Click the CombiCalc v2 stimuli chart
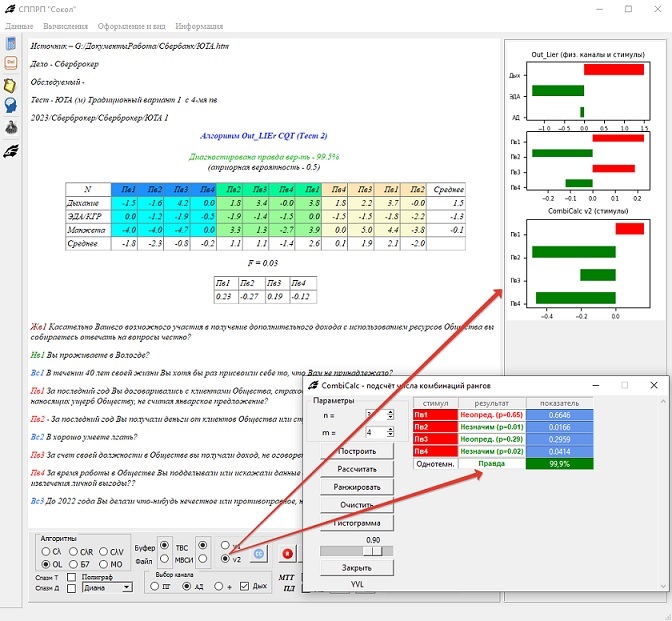The width and height of the screenshot is (672, 621). click(588, 264)
